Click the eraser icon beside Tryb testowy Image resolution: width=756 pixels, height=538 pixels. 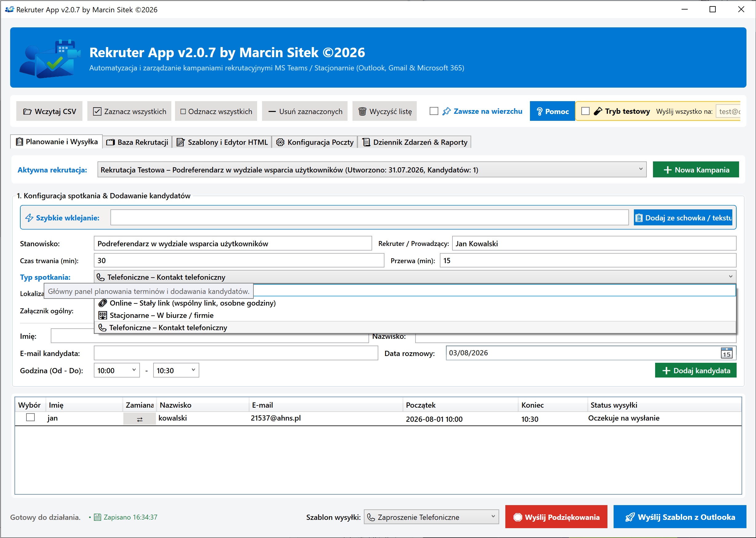click(x=598, y=111)
